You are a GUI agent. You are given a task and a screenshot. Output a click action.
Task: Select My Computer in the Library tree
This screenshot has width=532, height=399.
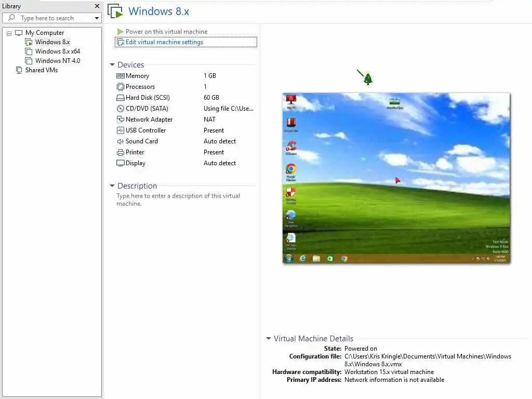coord(45,33)
